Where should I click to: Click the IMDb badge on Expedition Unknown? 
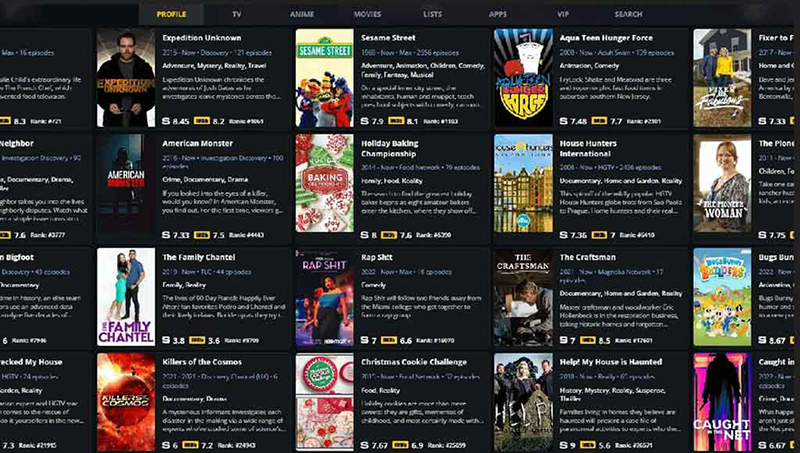pos(202,121)
